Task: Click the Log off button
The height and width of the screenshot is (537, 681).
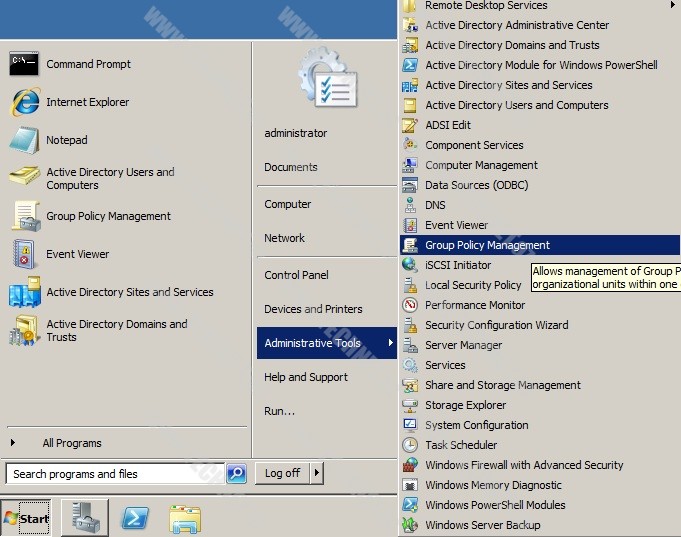Action: (x=282, y=473)
